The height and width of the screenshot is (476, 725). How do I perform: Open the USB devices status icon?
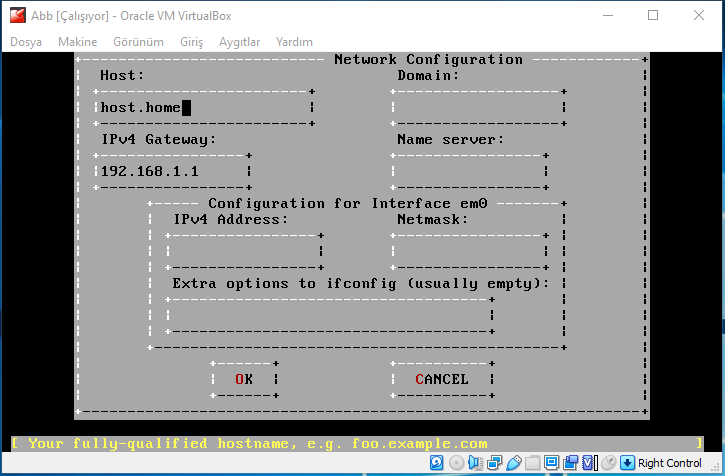[514, 463]
